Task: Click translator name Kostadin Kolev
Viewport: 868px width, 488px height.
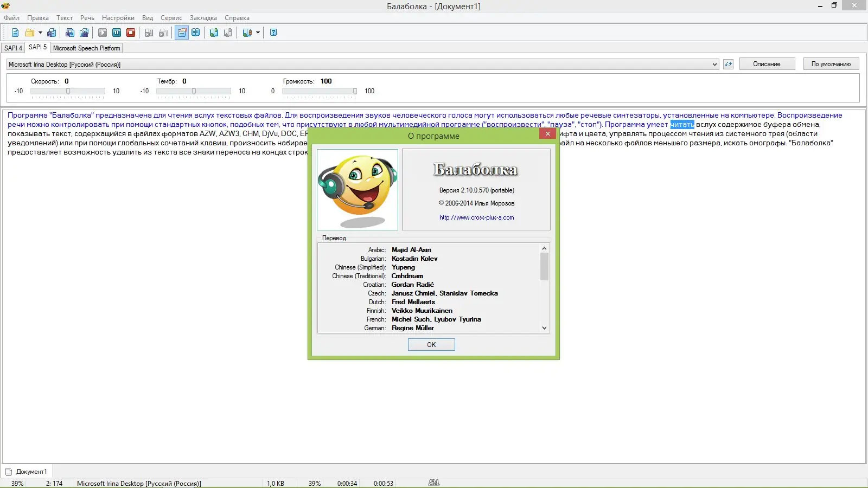Action: click(414, 259)
